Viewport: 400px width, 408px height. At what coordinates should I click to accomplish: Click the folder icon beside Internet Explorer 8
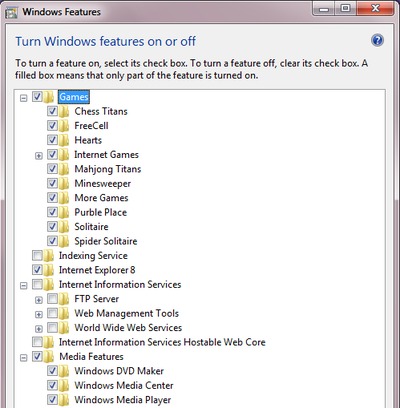(49, 270)
